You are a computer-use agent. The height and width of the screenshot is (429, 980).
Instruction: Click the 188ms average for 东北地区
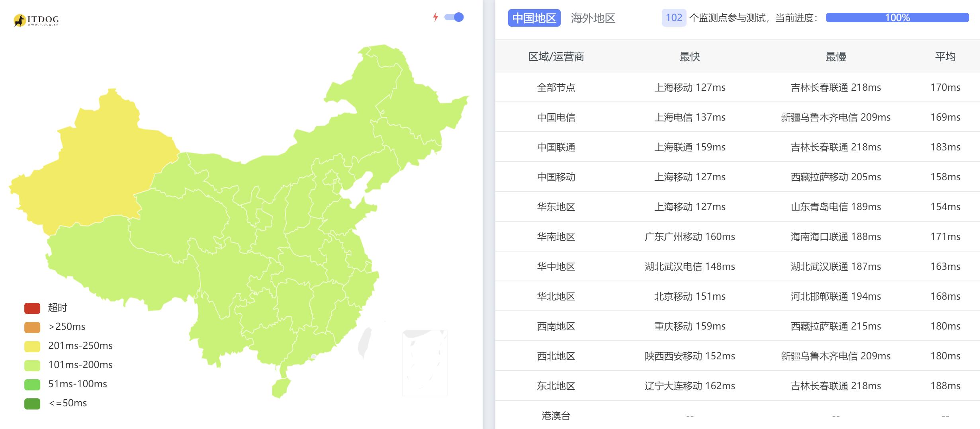(945, 386)
